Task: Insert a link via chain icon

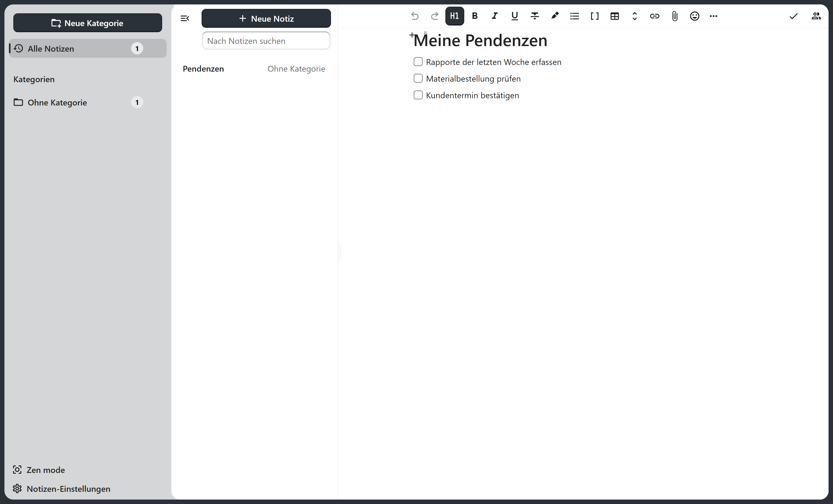Action: (654, 16)
